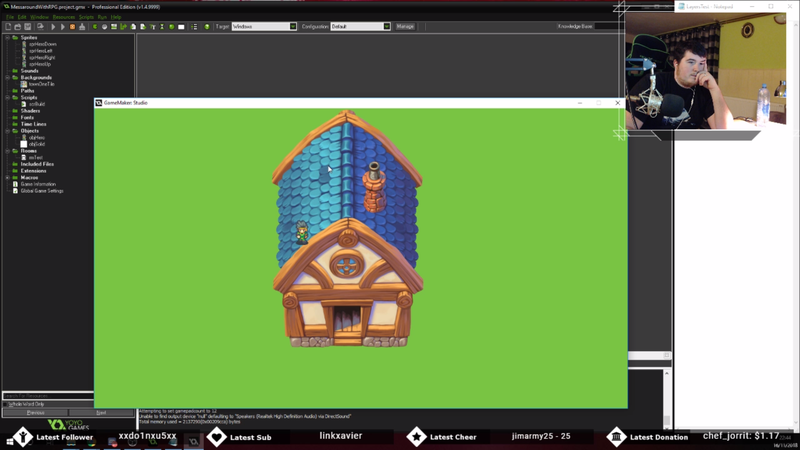Click the Search For Resources field

[x=48, y=396]
